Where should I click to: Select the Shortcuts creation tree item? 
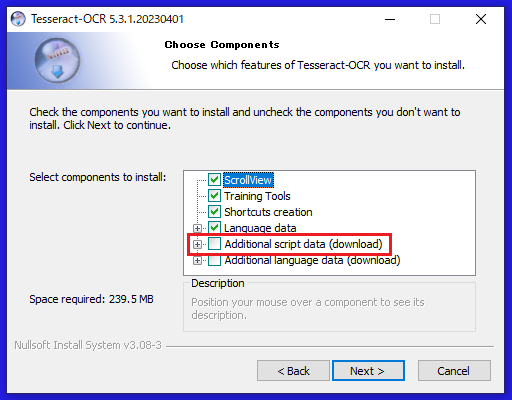click(x=268, y=212)
